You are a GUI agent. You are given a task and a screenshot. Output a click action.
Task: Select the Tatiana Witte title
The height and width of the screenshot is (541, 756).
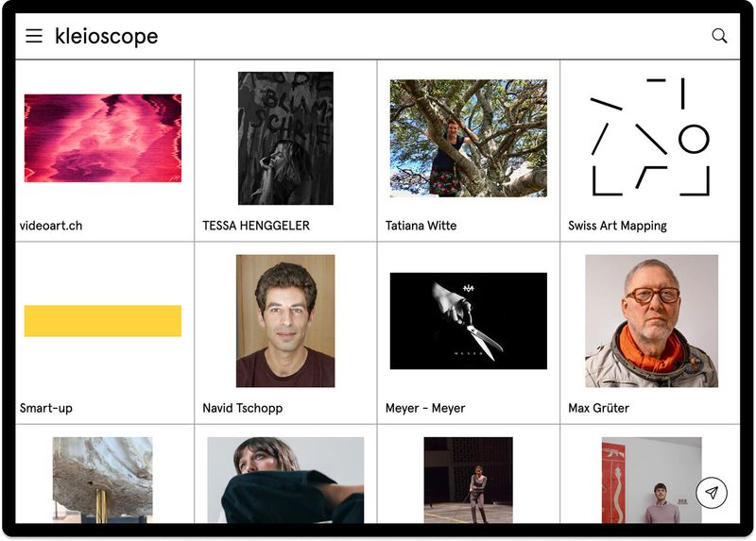tap(421, 226)
